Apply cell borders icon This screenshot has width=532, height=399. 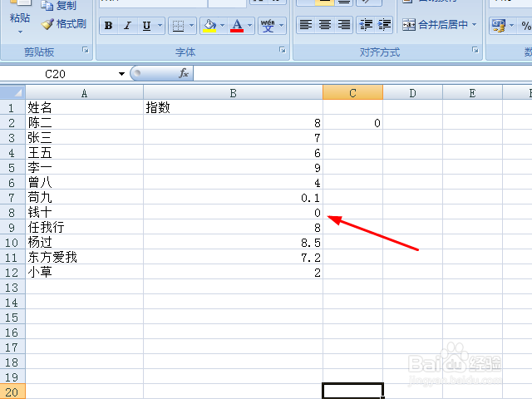point(178,26)
